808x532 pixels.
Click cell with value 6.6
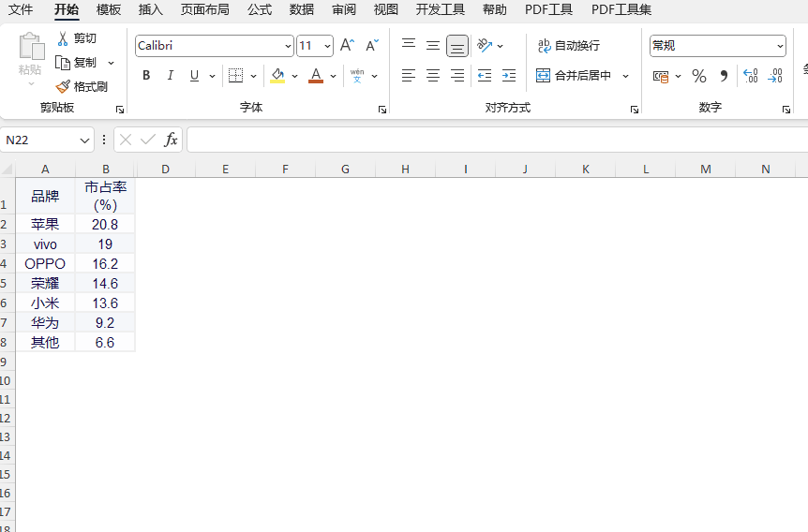105,343
